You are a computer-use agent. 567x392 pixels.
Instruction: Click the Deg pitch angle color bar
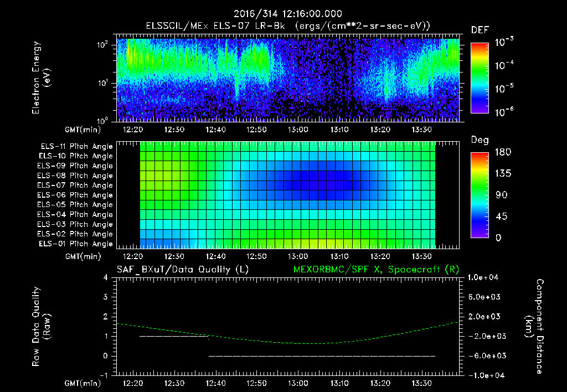point(480,195)
